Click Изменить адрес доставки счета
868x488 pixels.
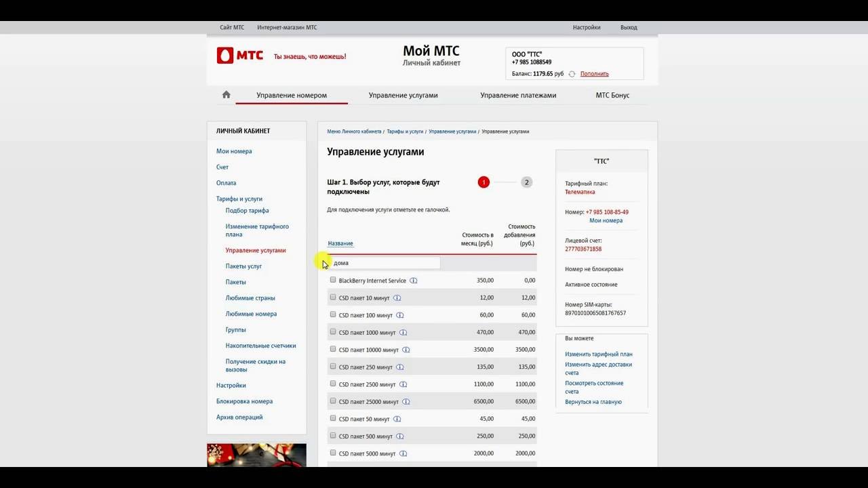click(x=599, y=369)
